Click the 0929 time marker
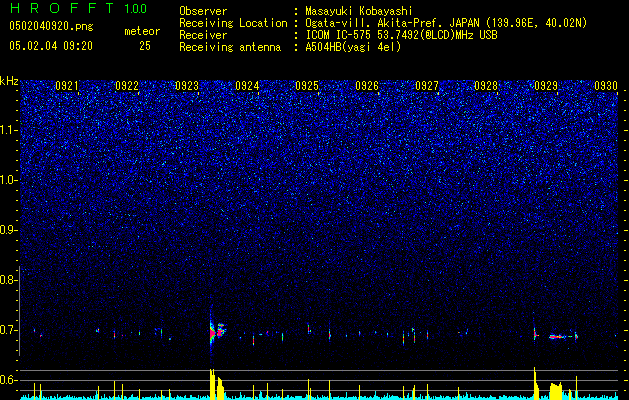The width and height of the screenshot is (629, 400). 546,86
